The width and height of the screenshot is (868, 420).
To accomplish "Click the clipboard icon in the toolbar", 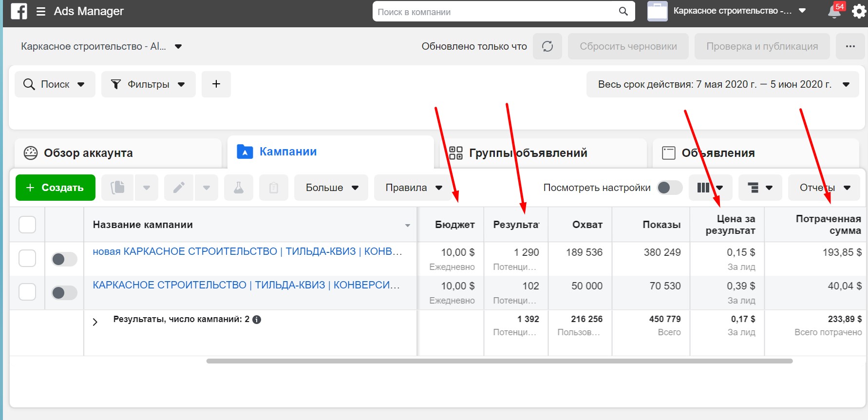I will pos(274,188).
